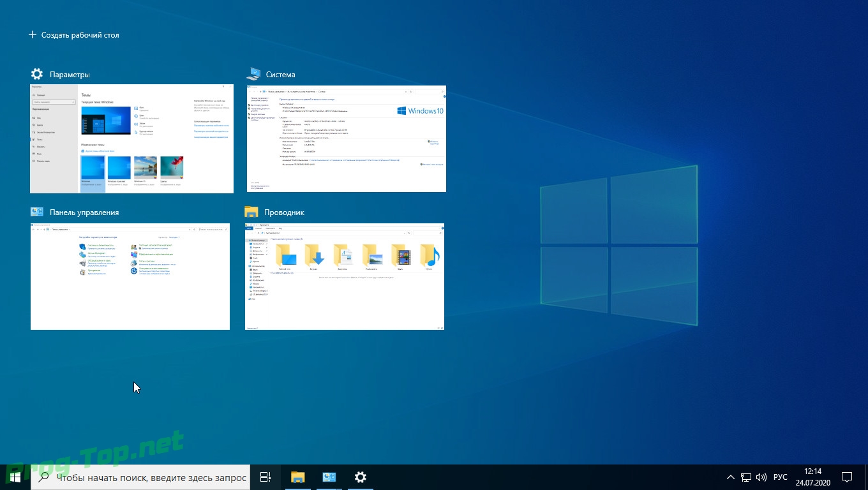Expand hidden system tray icons
Image resolution: width=868 pixels, height=490 pixels.
731,477
